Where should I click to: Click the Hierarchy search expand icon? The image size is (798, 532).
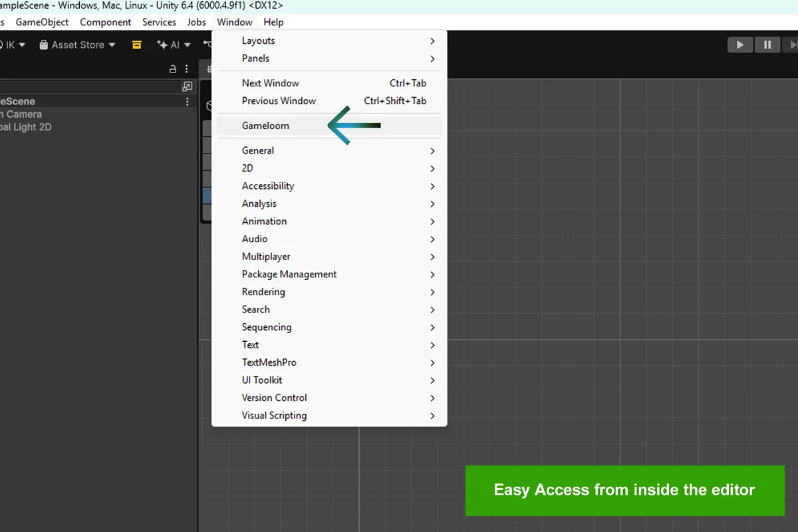pyautogui.click(x=188, y=86)
